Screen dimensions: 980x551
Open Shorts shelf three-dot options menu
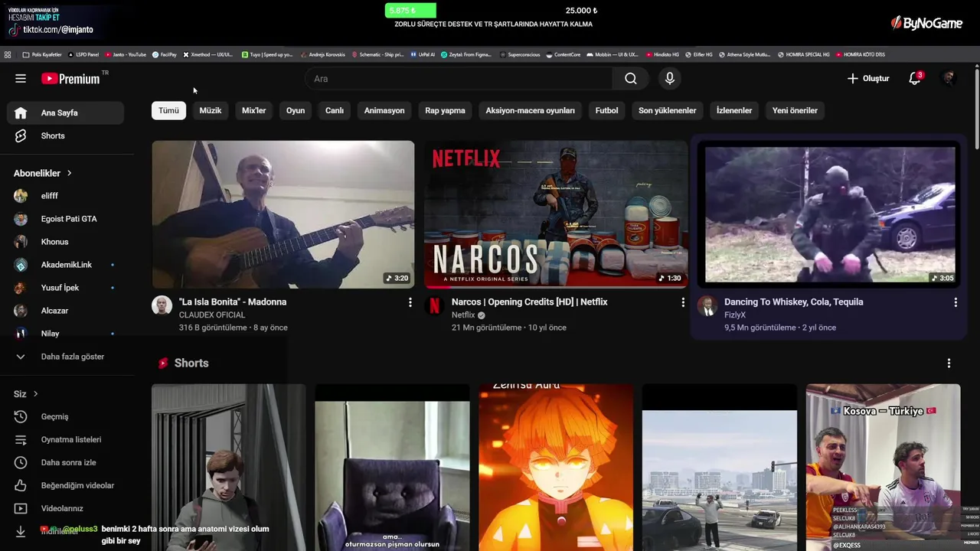[949, 364]
